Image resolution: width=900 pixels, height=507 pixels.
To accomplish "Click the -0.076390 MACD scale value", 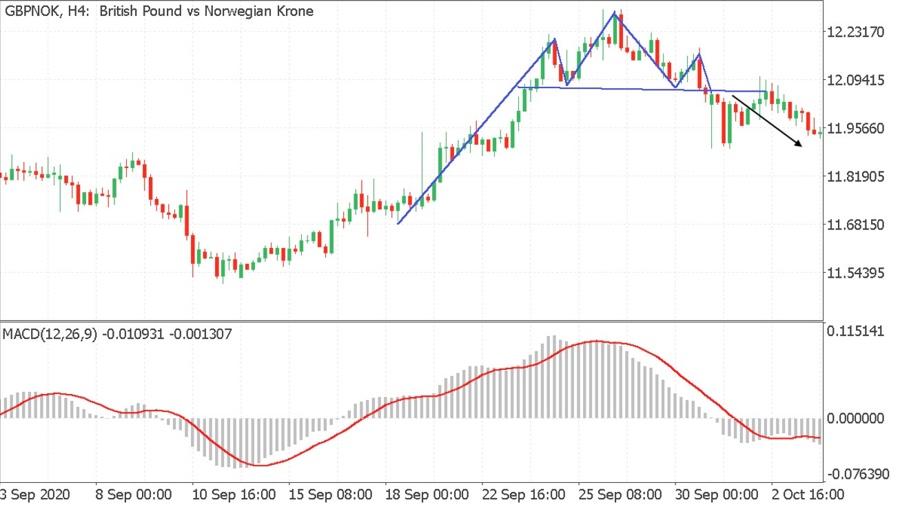I will pos(859,471).
